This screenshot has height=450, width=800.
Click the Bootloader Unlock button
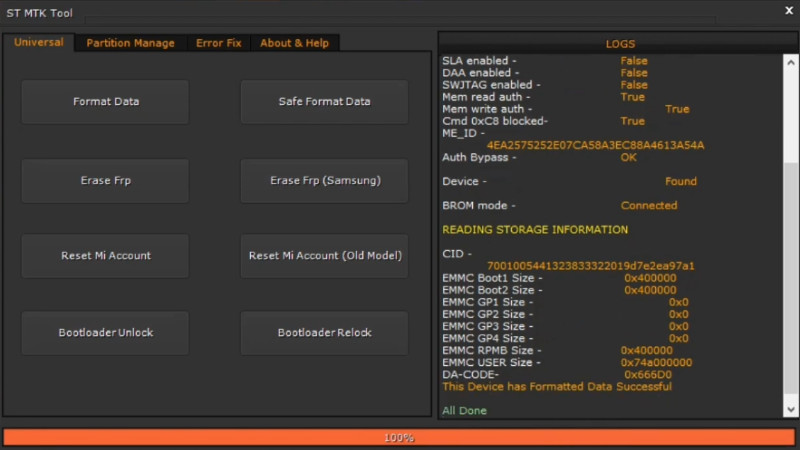coord(106,333)
